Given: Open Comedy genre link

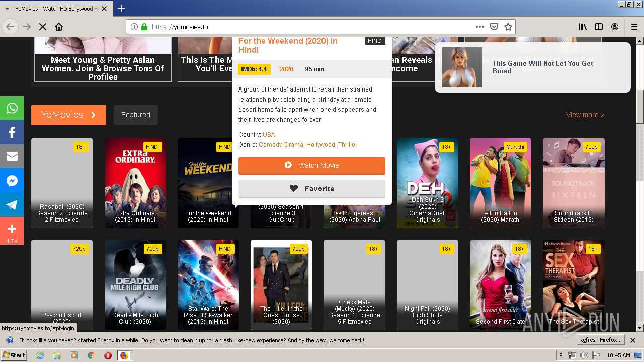Looking at the screenshot, I should [x=270, y=145].
